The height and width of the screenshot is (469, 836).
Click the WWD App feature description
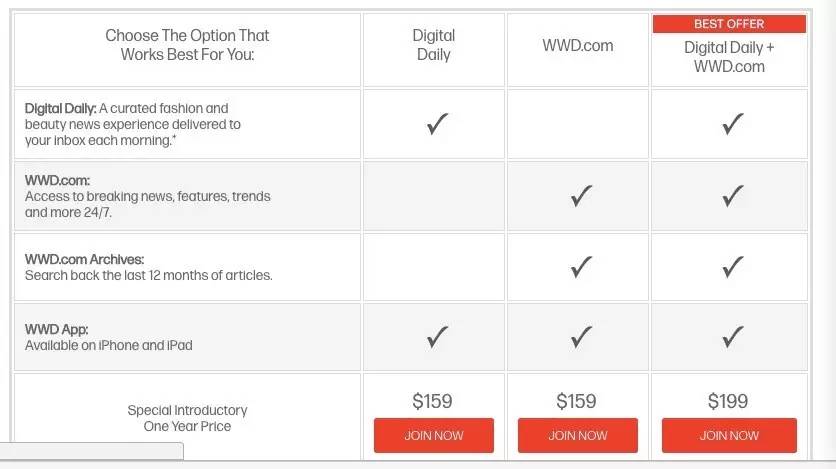coord(109,337)
